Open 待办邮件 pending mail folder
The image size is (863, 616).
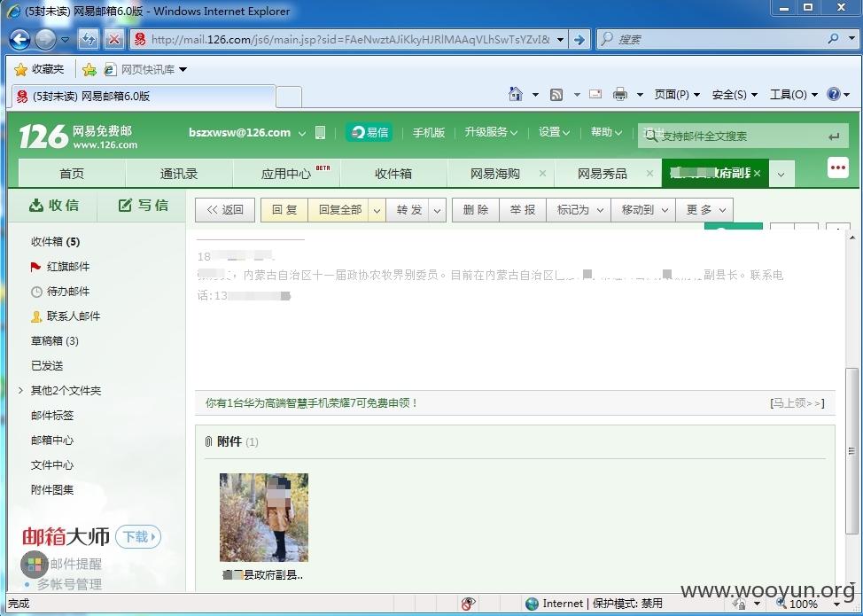coord(60,292)
